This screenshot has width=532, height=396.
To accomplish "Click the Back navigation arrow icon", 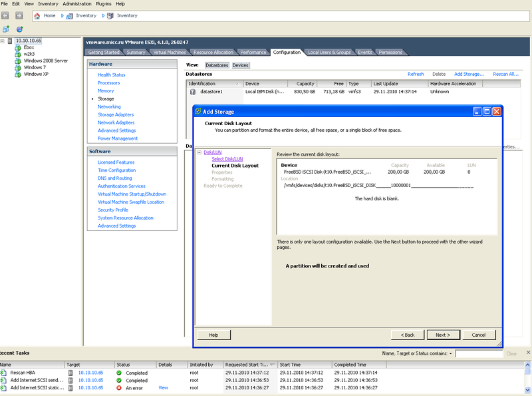I will tap(5, 15).
